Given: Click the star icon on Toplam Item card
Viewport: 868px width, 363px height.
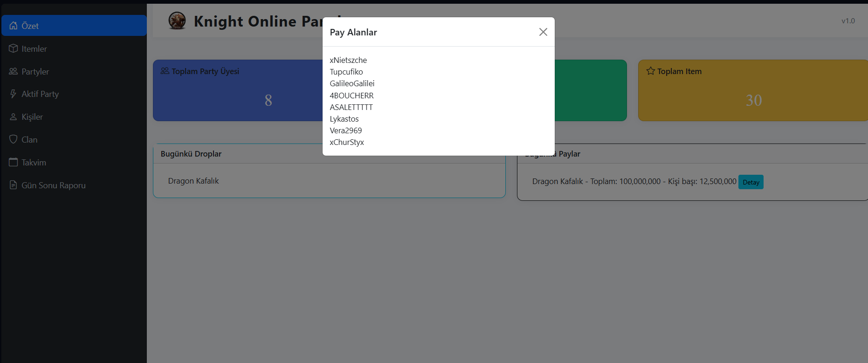Looking at the screenshot, I should [651, 71].
